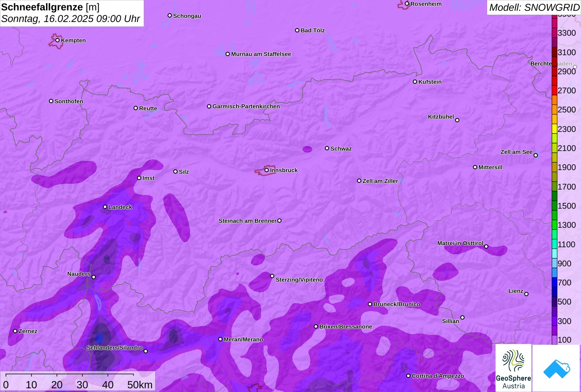Select the 'Reutte' town label
This screenshot has width=581, height=392.
pyautogui.click(x=148, y=109)
